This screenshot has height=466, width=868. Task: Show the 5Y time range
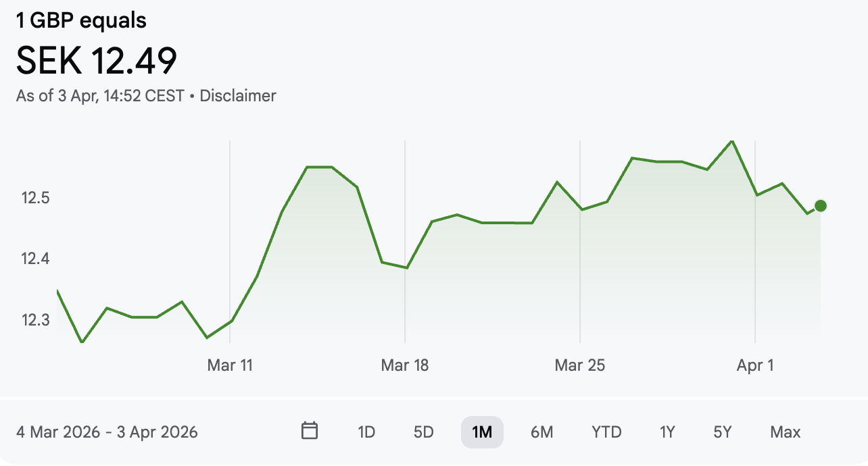723,432
